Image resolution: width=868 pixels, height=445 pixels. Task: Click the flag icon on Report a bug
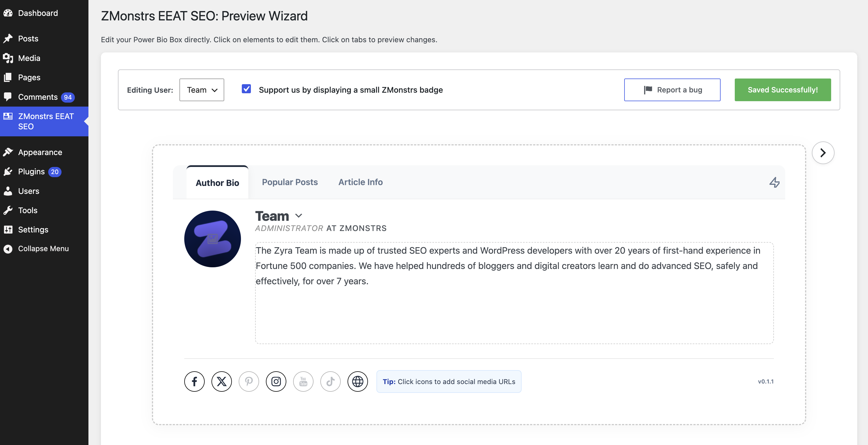click(648, 90)
